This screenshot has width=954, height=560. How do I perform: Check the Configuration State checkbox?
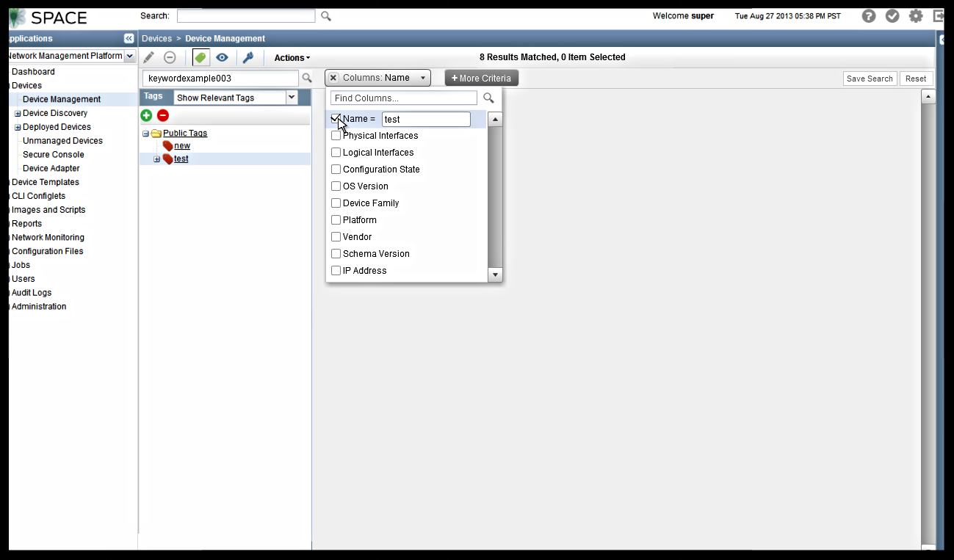click(x=336, y=170)
